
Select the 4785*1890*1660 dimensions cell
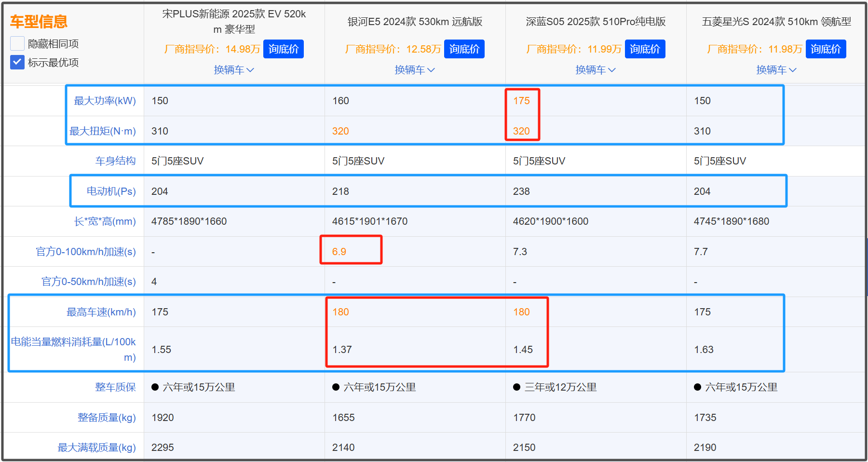(x=189, y=221)
